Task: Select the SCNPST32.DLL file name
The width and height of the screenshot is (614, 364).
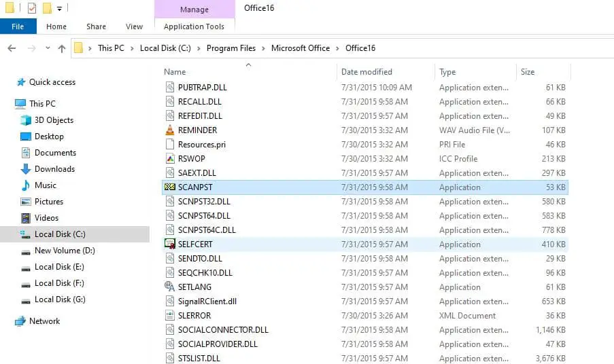Action: click(x=204, y=201)
